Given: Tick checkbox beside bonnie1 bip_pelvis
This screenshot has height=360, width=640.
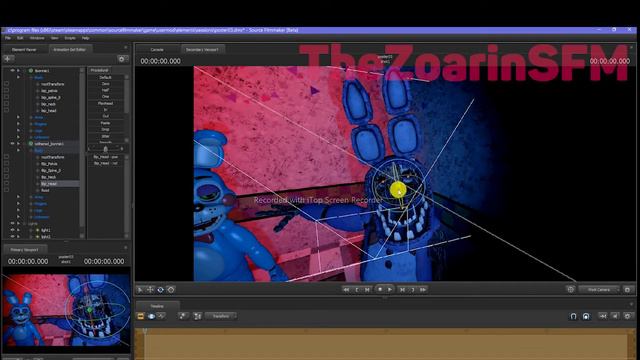Looking at the screenshot, I should point(6,91).
